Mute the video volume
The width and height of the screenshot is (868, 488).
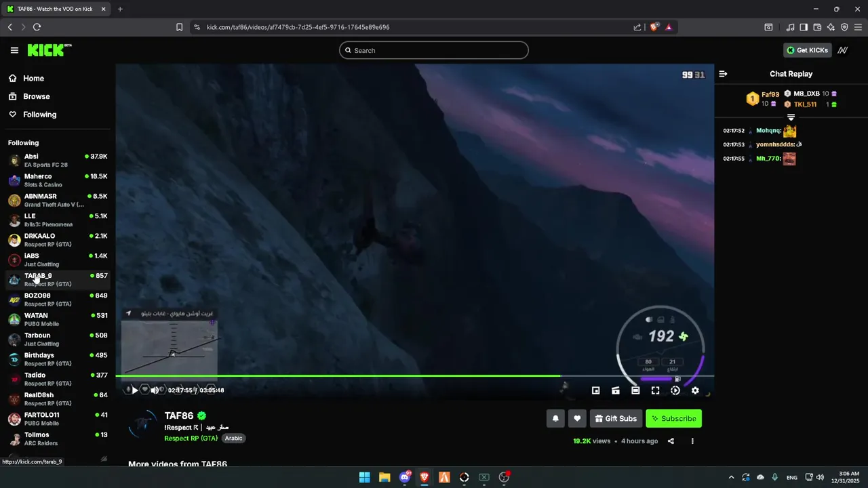[x=155, y=390]
